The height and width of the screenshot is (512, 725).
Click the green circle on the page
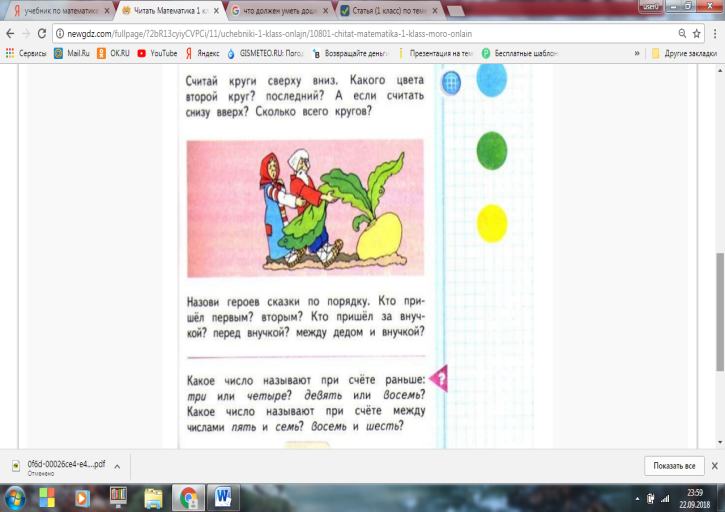click(x=492, y=151)
